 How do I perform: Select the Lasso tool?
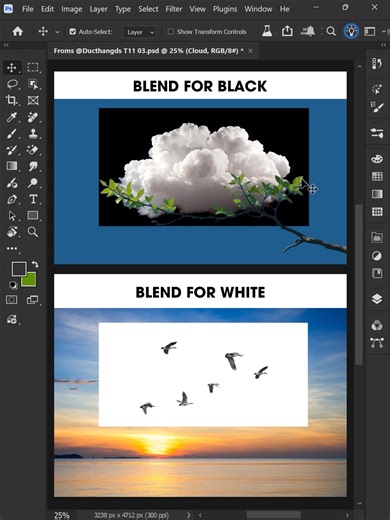click(x=12, y=84)
